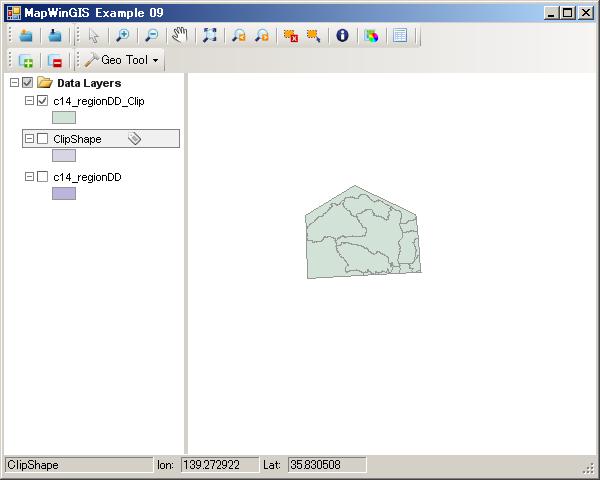Check the c14_regionDD layer visibility box

click(x=42, y=177)
